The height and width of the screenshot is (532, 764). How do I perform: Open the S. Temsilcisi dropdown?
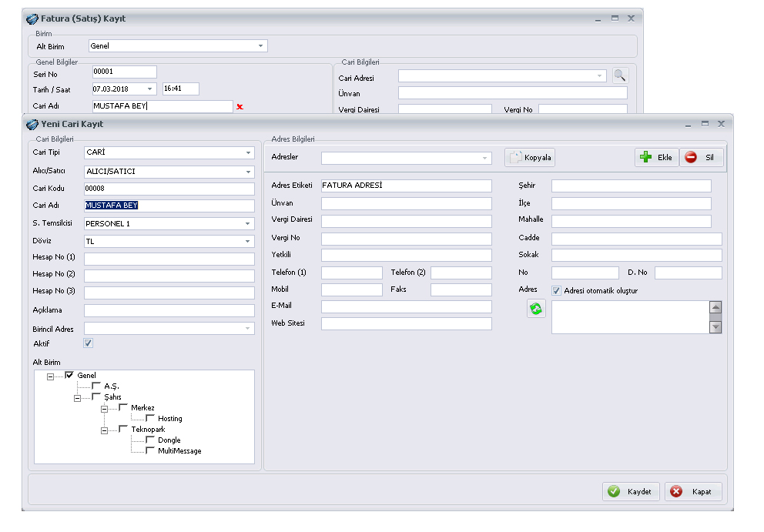pyautogui.click(x=247, y=224)
